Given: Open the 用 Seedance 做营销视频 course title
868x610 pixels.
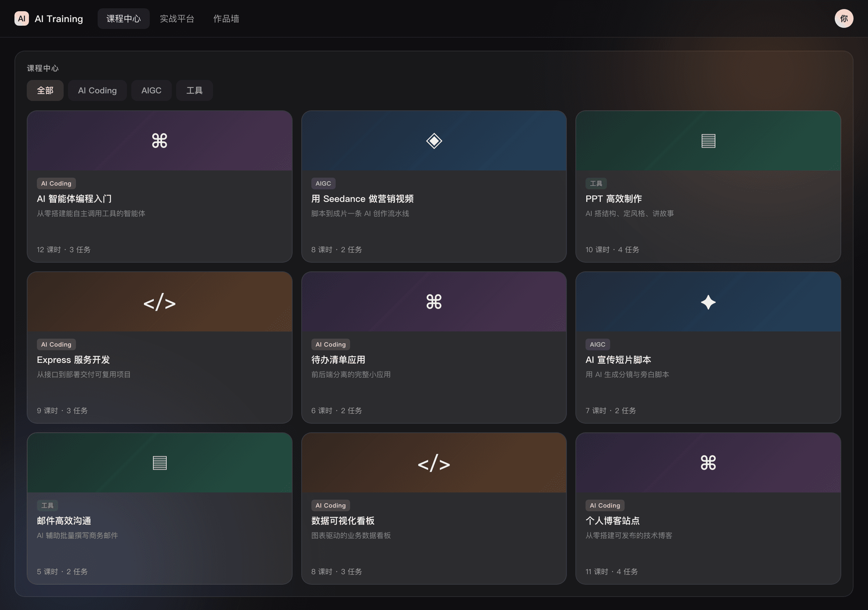Looking at the screenshot, I should pyautogui.click(x=362, y=199).
